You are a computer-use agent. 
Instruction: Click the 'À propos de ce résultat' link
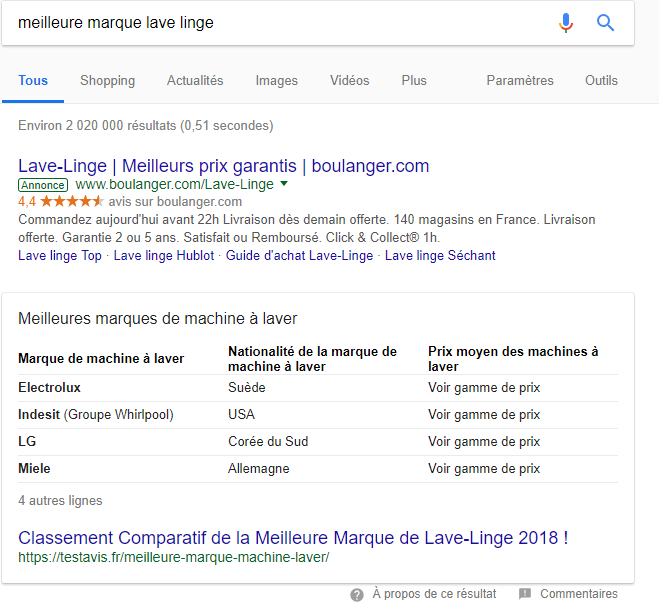pyautogui.click(x=434, y=594)
